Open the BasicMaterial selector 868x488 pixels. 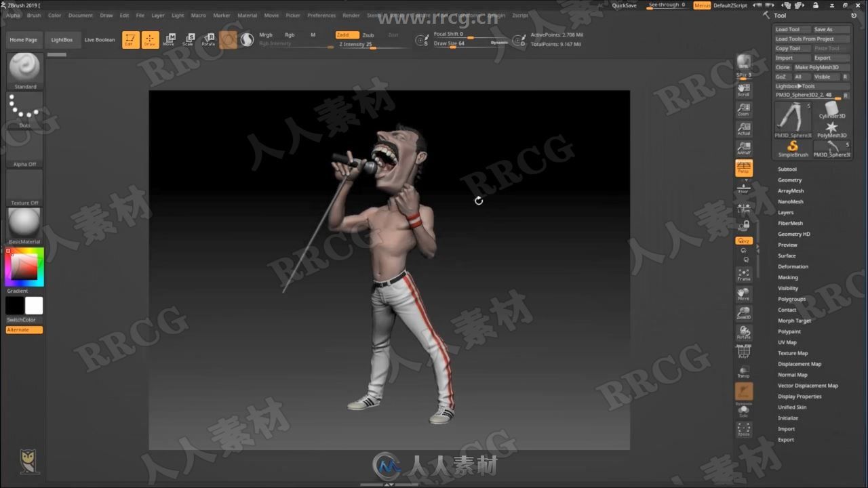tap(25, 226)
